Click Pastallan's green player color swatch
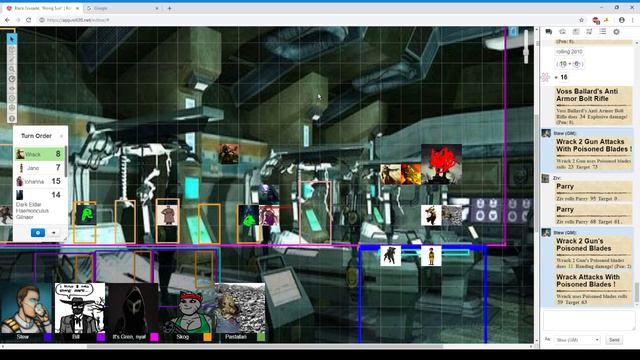 pos(261,337)
